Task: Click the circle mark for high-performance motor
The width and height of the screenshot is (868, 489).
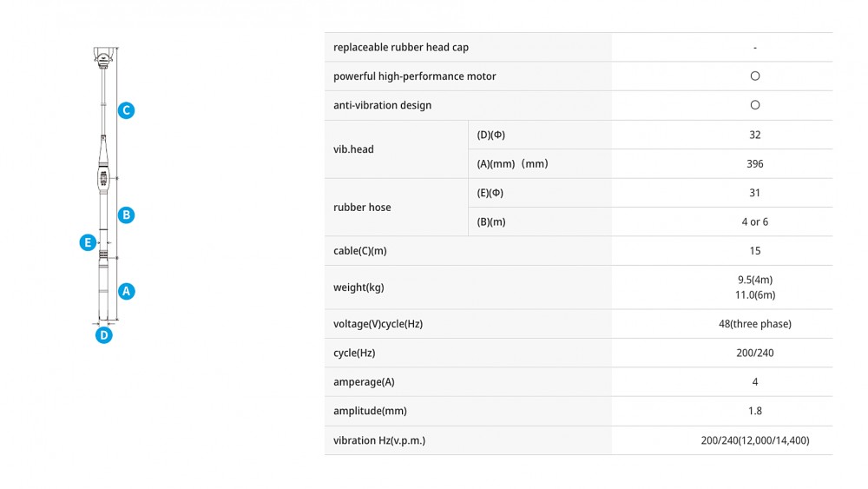Action: click(754, 76)
